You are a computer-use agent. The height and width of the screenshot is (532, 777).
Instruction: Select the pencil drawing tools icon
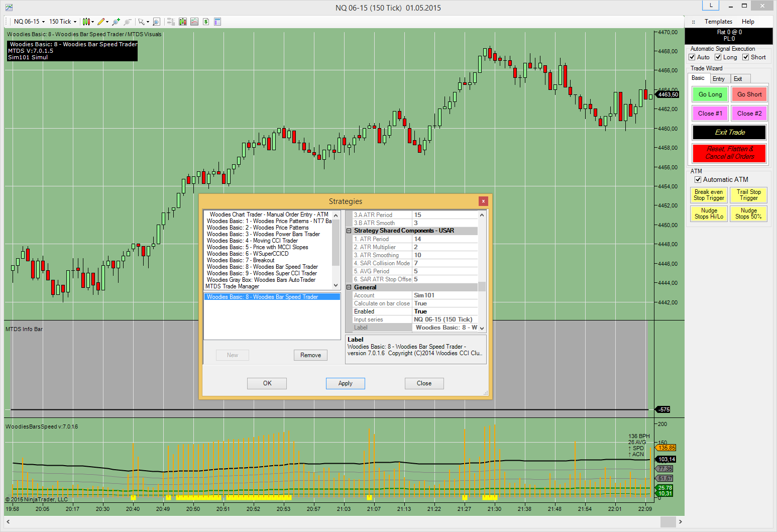[101, 22]
